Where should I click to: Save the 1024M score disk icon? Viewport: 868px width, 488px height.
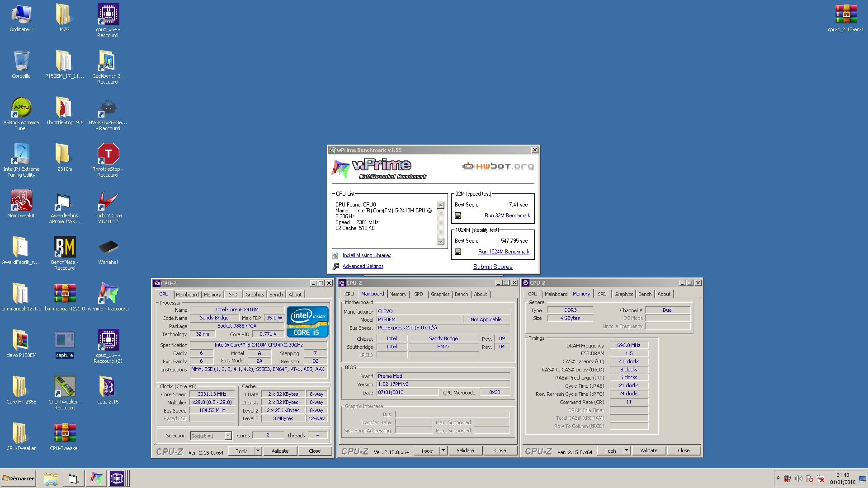click(x=458, y=252)
